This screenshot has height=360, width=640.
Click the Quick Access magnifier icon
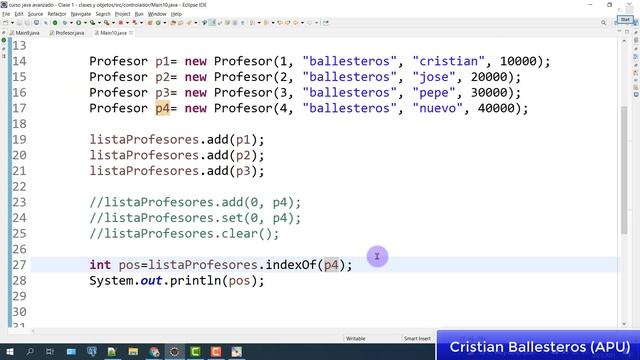tap(603, 23)
